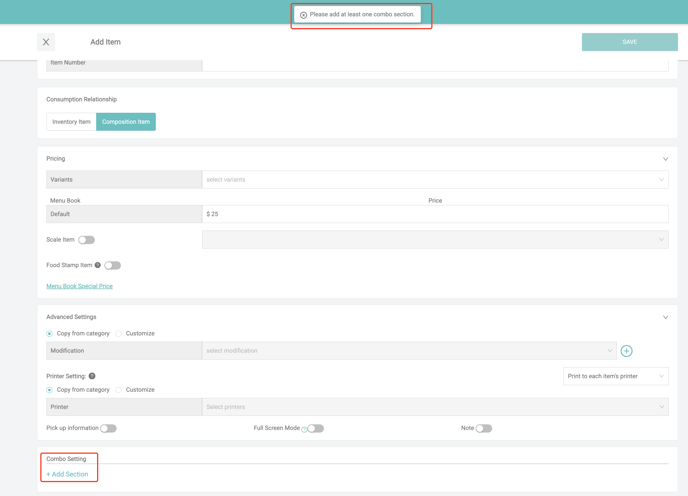Open the select modification dropdown
Image resolution: width=688 pixels, height=496 pixels.
coord(409,351)
